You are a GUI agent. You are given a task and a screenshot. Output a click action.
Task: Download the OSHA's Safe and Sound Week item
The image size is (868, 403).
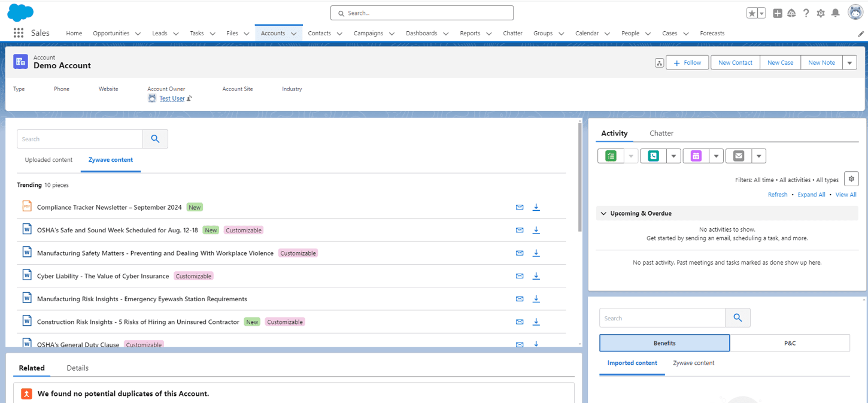click(x=536, y=230)
